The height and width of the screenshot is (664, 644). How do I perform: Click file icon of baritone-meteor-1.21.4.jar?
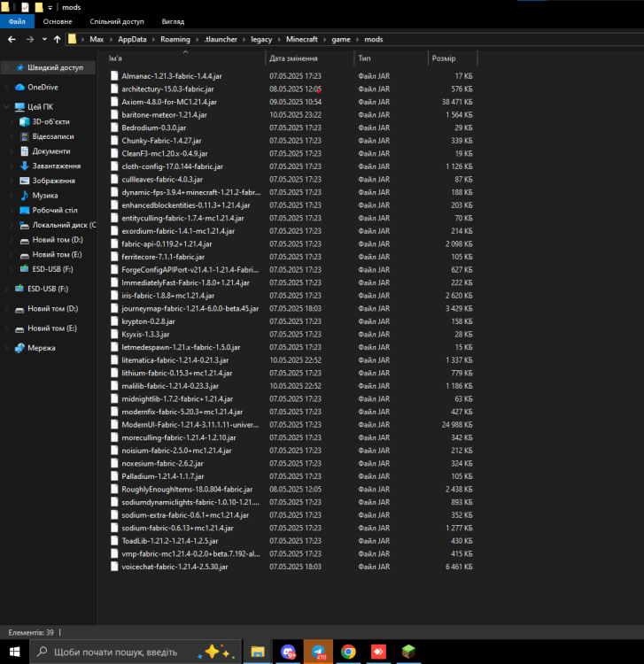coord(114,115)
